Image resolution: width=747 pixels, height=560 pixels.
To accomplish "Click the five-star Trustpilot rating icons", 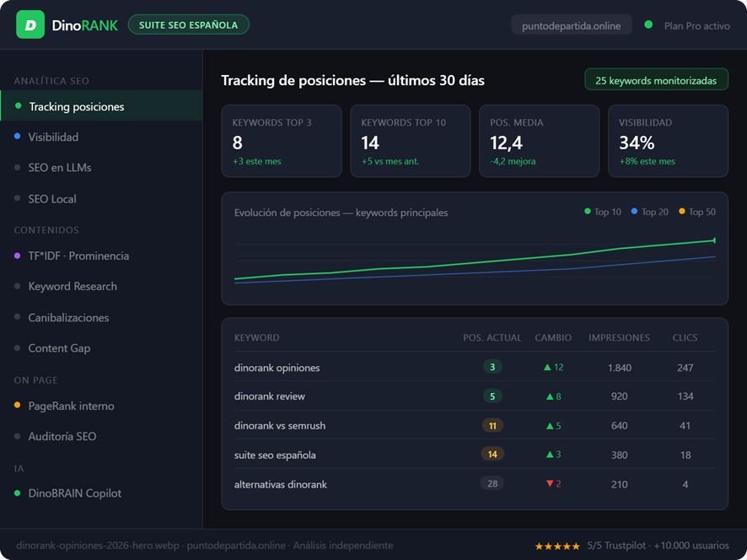I will point(557,547).
